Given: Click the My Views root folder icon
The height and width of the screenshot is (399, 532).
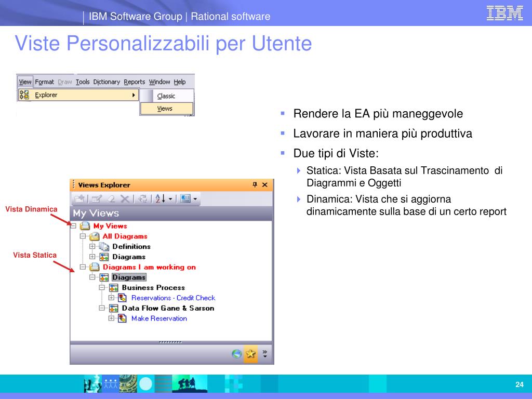Looking at the screenshot, I should click(x=85, y=226).
